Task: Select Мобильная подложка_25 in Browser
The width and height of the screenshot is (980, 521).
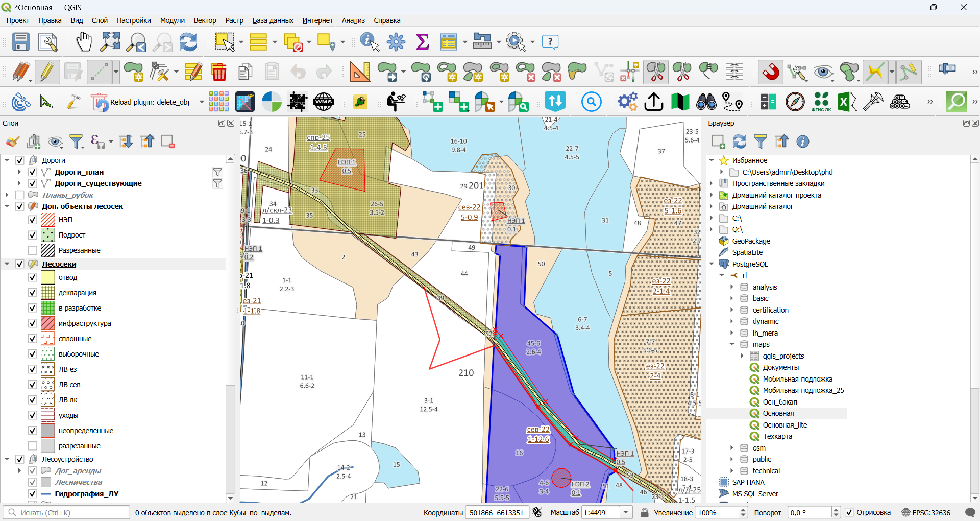Action: tap(803, 390)
